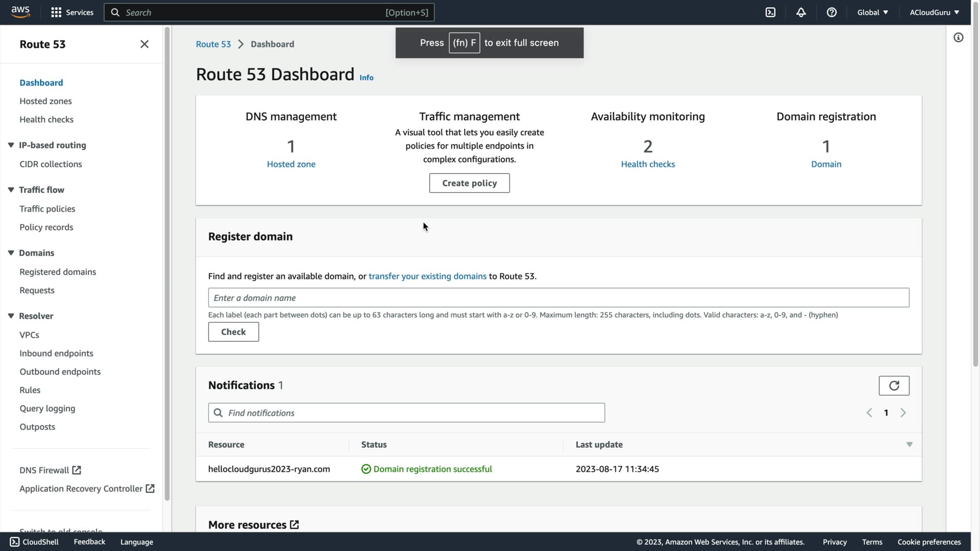Collapse the IP-based routing section

[11, 145]
